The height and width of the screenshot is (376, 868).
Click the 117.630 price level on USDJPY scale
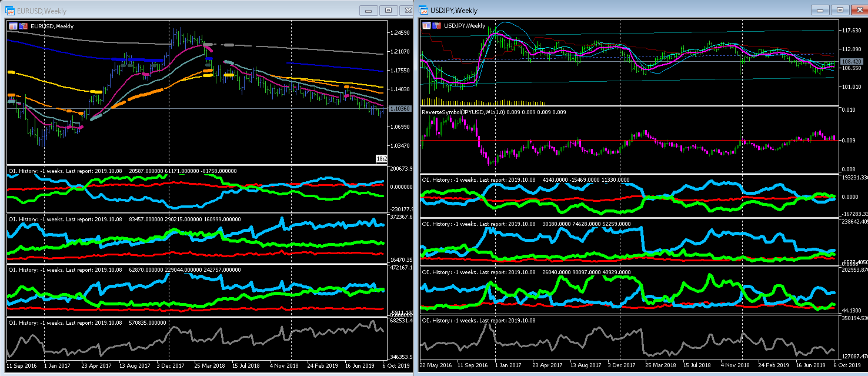pyautogui.click(x=852, y=31)
